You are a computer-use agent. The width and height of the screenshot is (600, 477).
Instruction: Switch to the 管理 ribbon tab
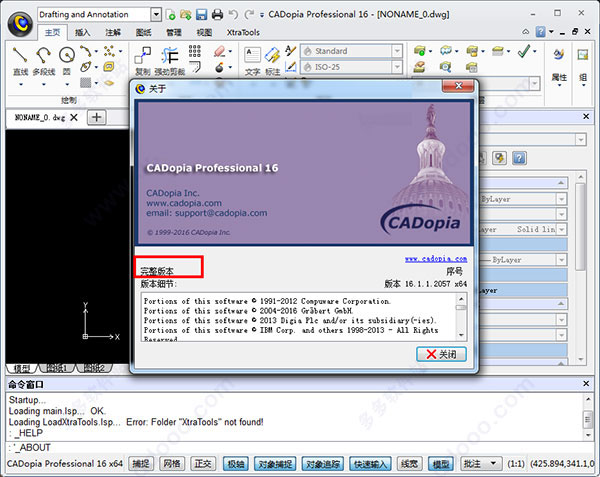click(x=174, y=33)
